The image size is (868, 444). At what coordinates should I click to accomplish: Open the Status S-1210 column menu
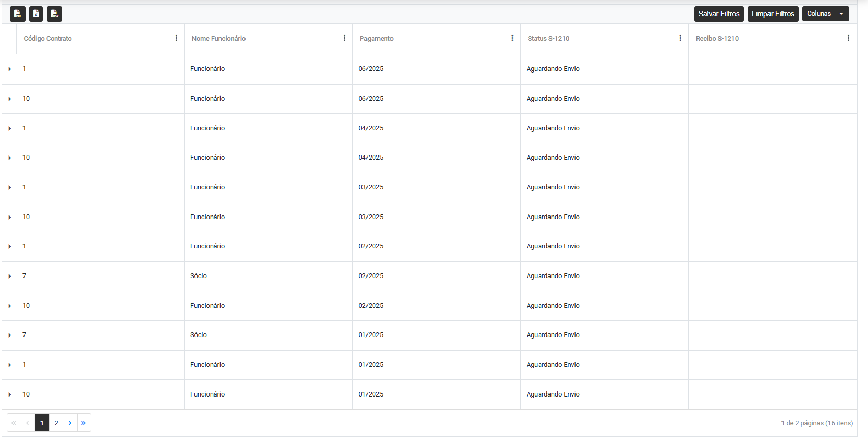(x=680, y=38)
